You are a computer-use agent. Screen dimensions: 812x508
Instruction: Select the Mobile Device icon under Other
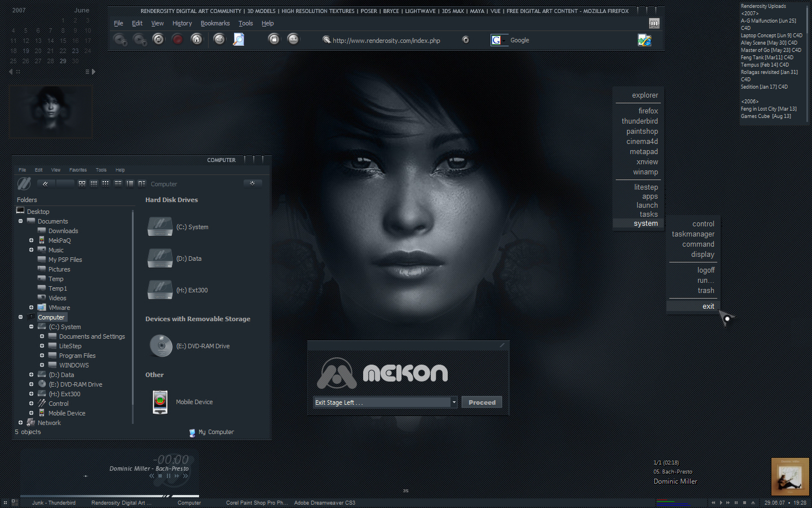[x=160, y=402]
